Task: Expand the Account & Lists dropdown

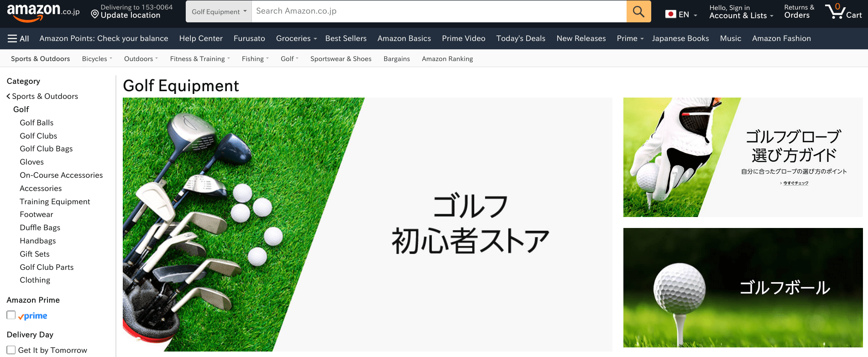Action: [741, 16]
